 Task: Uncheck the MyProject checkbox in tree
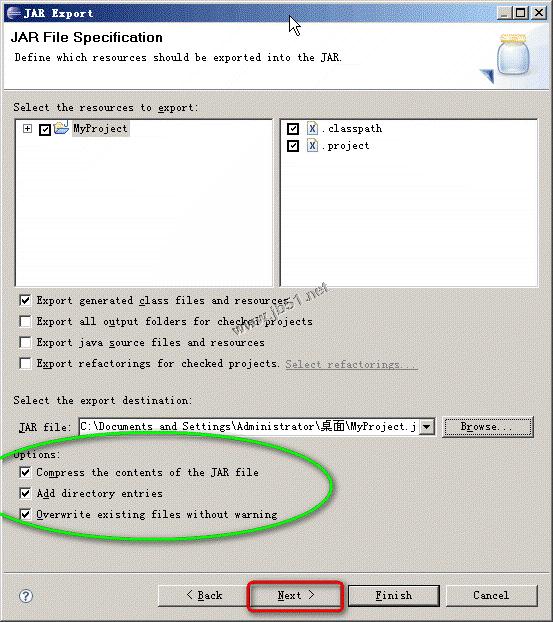(45, 129)
